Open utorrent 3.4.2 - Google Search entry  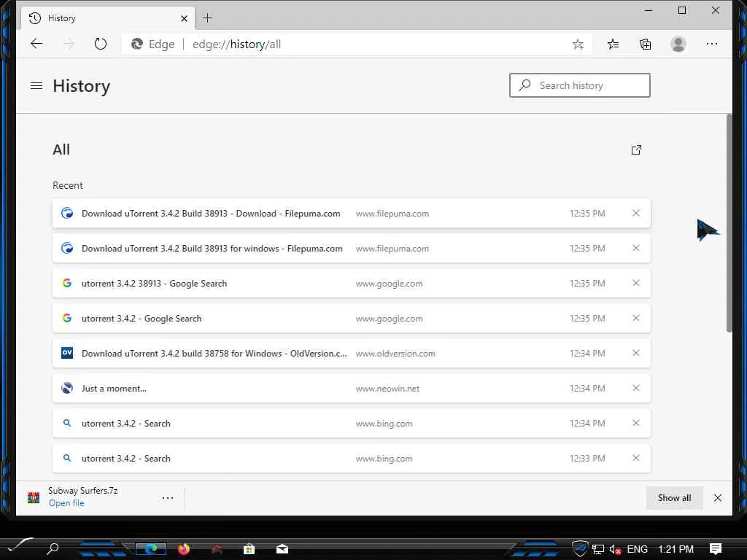[x=352, y=318]
